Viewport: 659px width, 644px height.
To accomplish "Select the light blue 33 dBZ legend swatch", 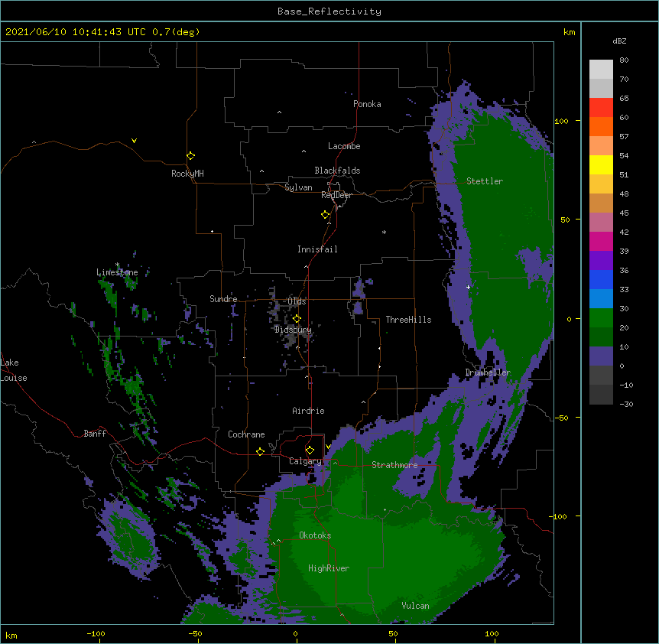I will point(601,299).
